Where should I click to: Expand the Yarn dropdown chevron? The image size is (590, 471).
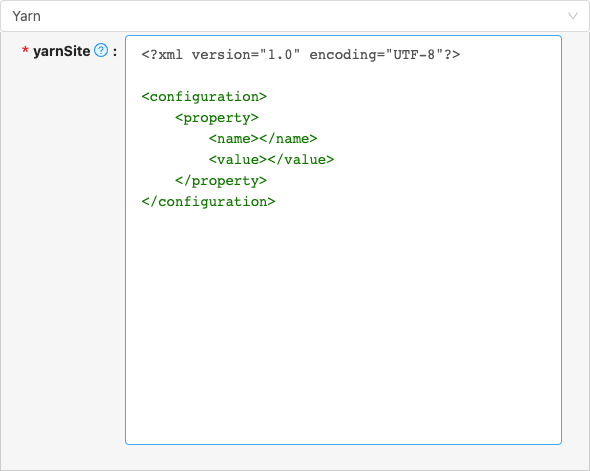(573, 16)
